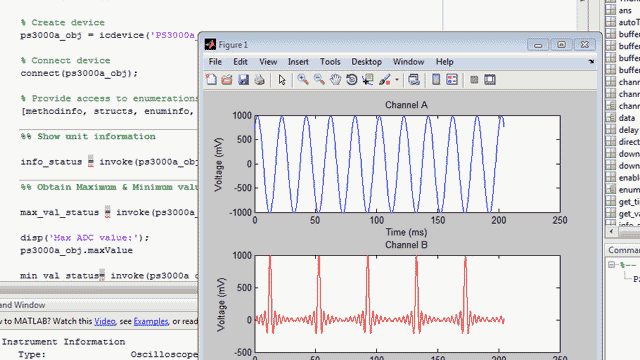Click the 'info_status' code line
Screen dimensions: 640x360
[x=109, y=162]
